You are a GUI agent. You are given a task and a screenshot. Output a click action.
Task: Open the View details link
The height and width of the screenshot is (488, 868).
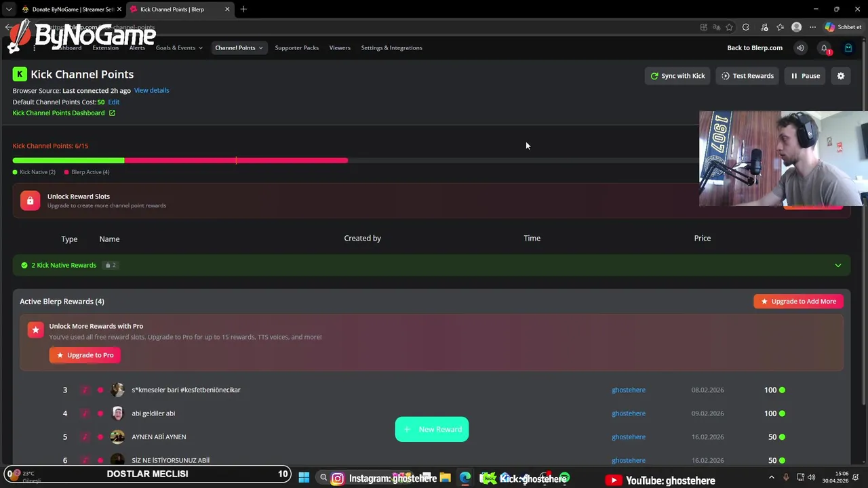pyautogui.click(x=151, y=91)
